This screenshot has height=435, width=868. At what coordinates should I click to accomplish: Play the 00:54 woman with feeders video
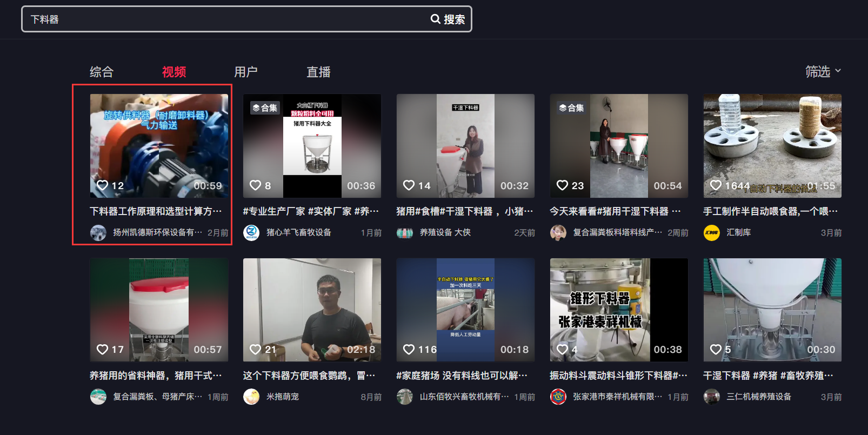click(619, 146)
